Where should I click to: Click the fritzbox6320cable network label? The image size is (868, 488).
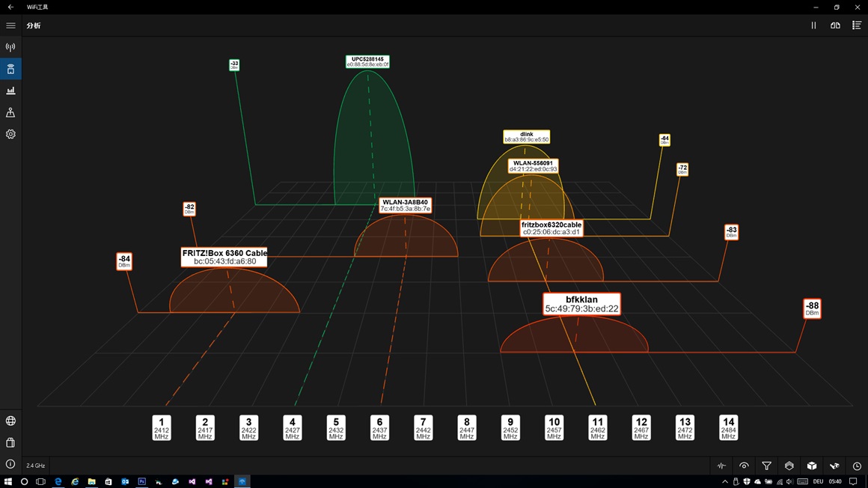click(x=551, y=228)
